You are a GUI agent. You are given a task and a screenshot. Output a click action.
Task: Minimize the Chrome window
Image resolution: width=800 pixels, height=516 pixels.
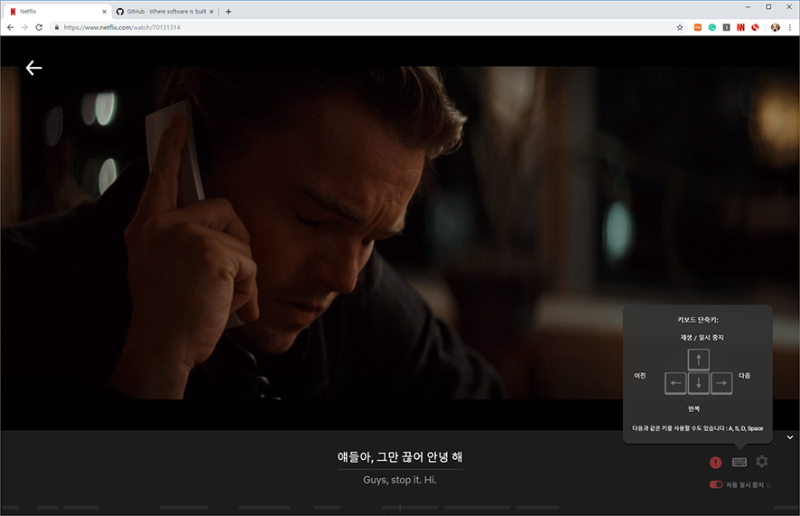coord(748,7)
